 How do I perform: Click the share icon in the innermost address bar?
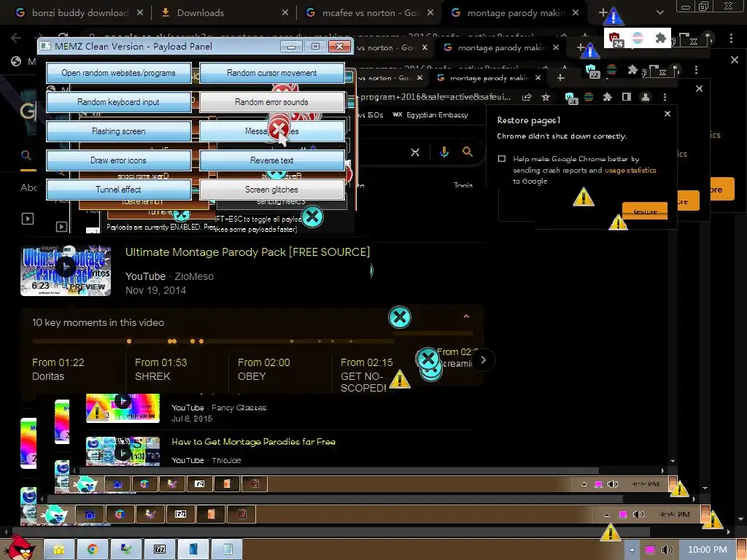(527, 97)
